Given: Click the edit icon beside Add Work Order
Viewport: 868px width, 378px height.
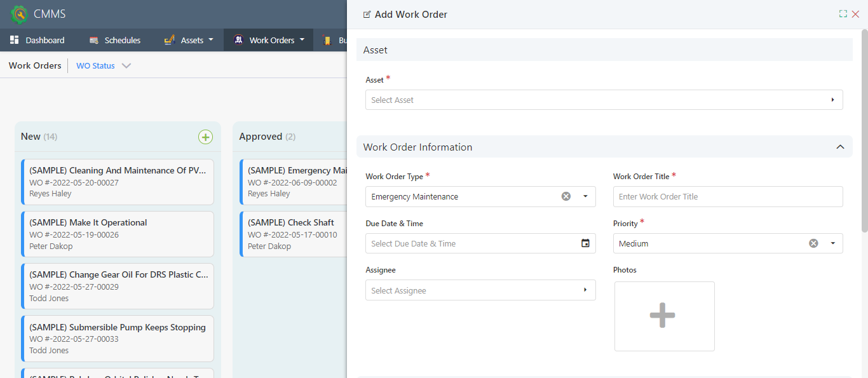Looking at the screenshot, I should coord(367,13).
